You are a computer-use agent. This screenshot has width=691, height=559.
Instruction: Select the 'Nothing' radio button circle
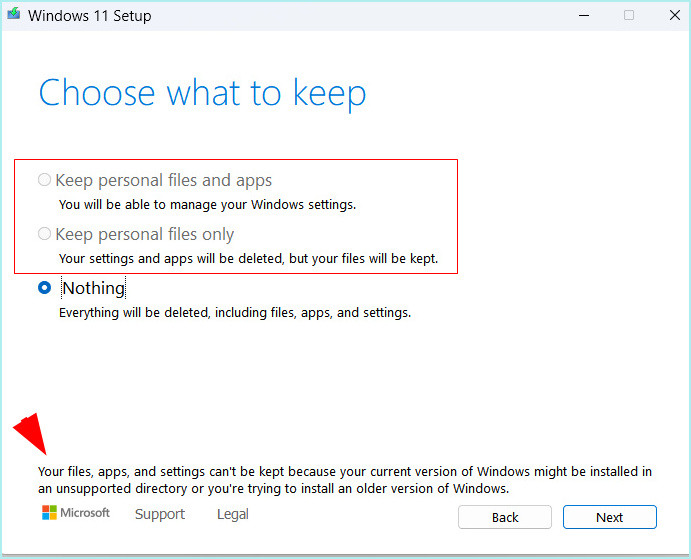[x=44, y=287]
